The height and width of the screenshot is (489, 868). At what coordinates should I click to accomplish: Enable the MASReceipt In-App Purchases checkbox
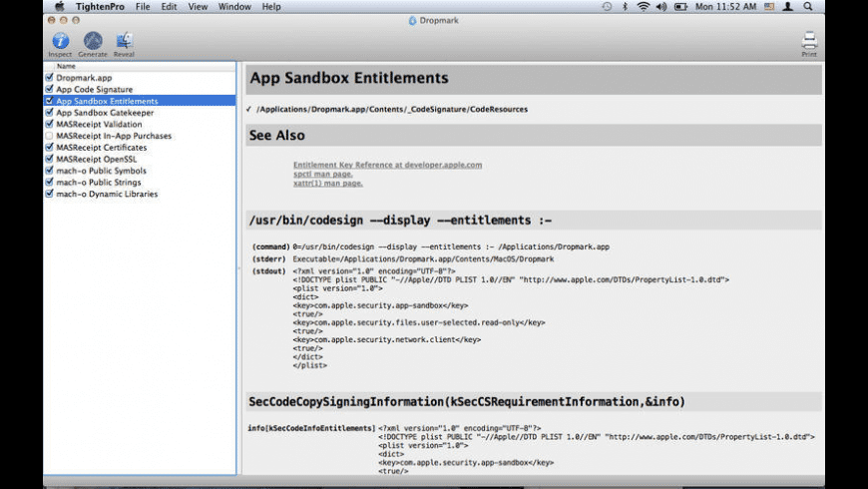click(x=49, y=136)
